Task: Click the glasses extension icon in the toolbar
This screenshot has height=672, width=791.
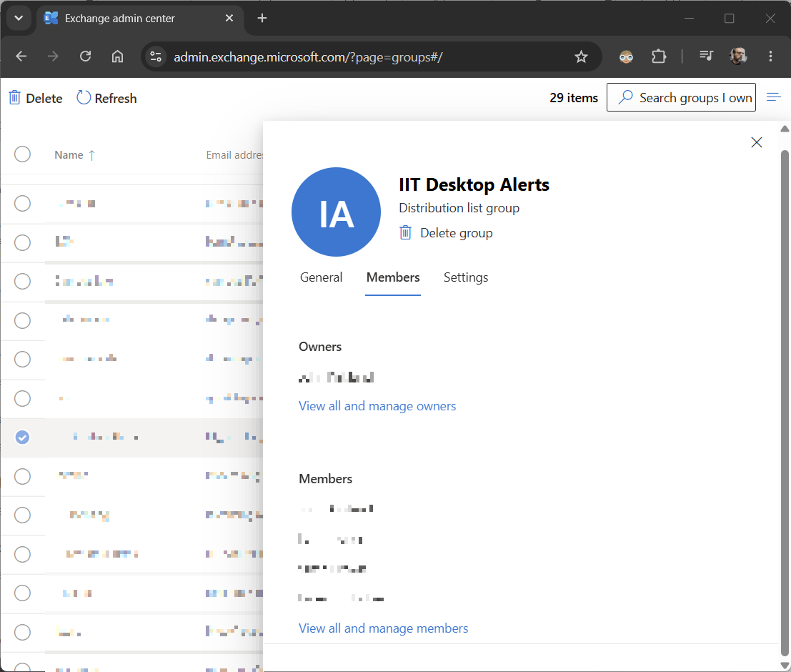Action: (x=626, y=56)
